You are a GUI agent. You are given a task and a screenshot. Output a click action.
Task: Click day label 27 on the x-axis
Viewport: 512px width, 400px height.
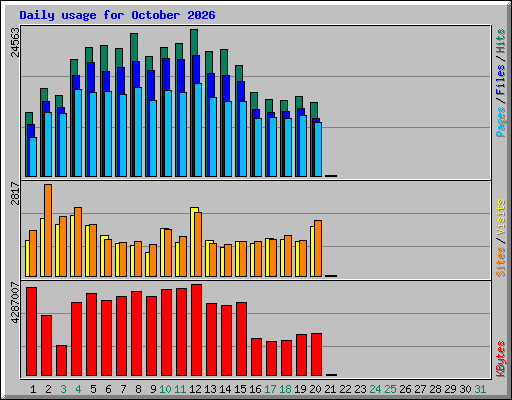pyautogui.click(x=420, y=389)
